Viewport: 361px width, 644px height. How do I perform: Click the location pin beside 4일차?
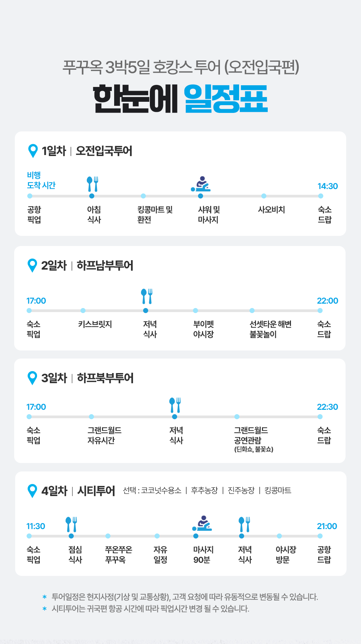pyautogui.click(x=32, y=491)
